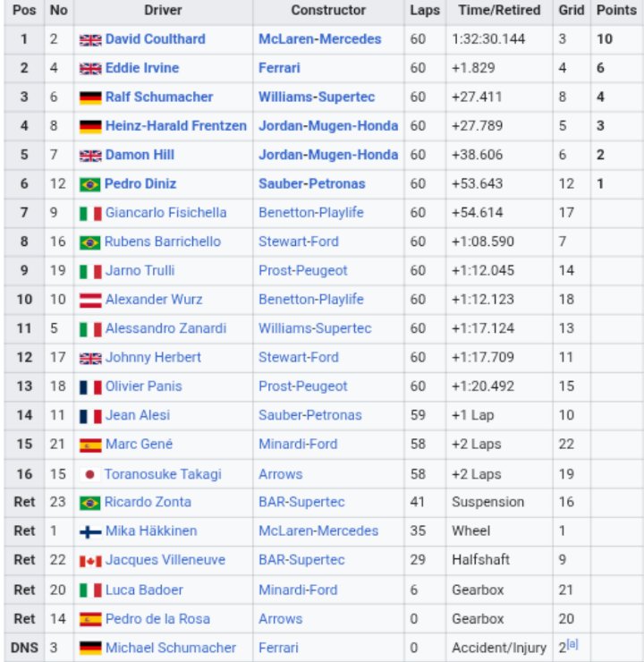Open footnote [a] beside grid position 2
This screenshot has height=662, width=644.
572,644
